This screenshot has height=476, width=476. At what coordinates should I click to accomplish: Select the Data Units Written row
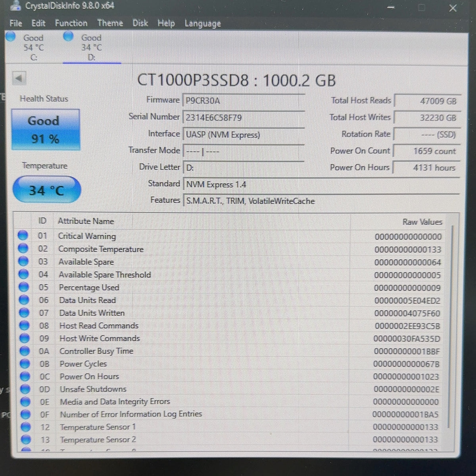click(230, 313)
